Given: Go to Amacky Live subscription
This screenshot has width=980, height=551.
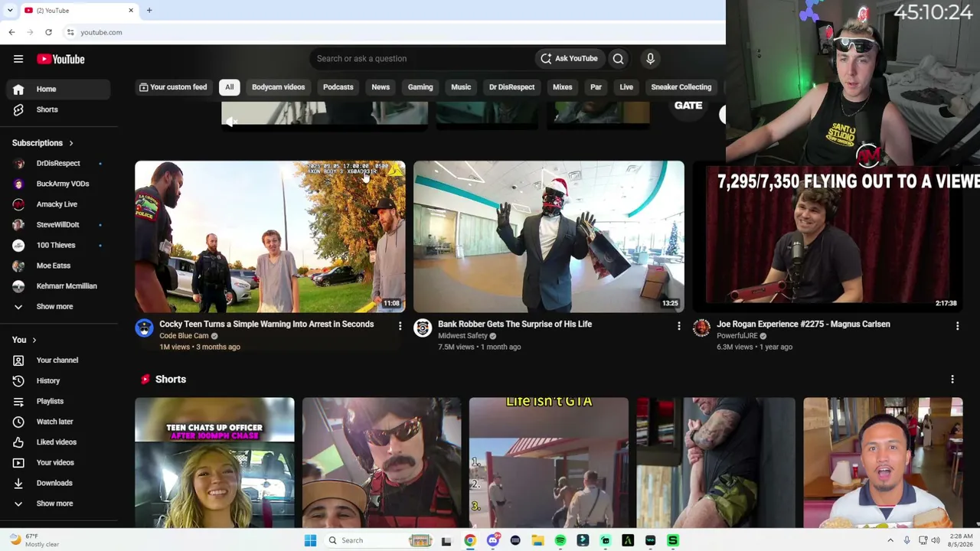Looking at the screenshot, I should (x=59, y=204).
